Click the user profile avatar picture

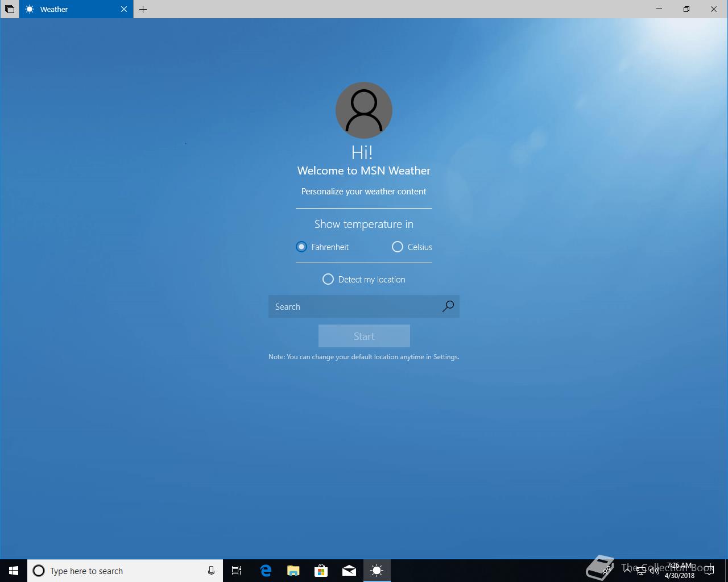[364, 110]
